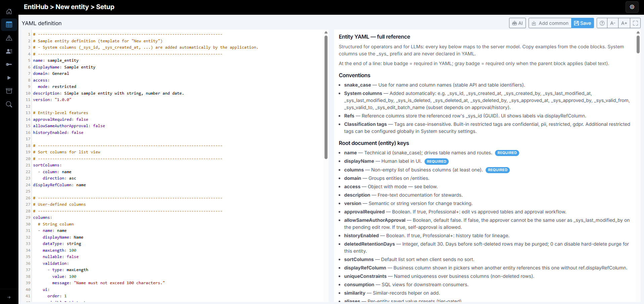The width and height of the screenshot is (644, 304).
Task: Open the home icon in sidebar
Action: pos(9,11)
